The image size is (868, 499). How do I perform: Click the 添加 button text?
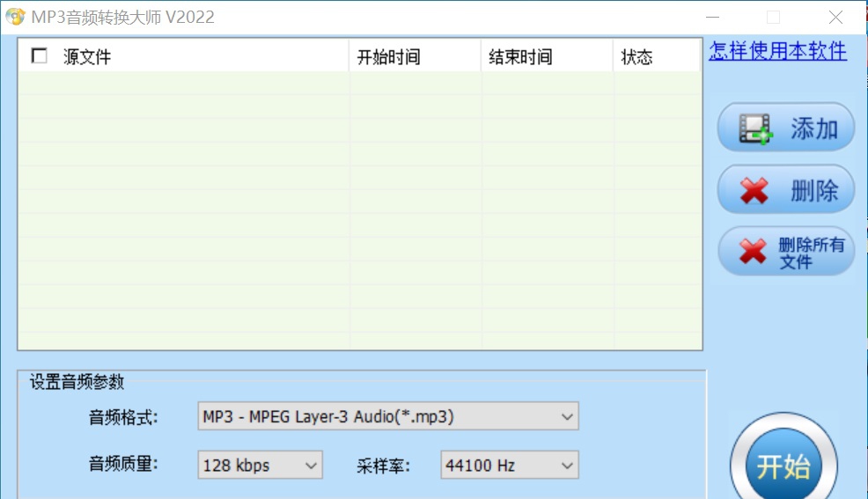(813, 128)
